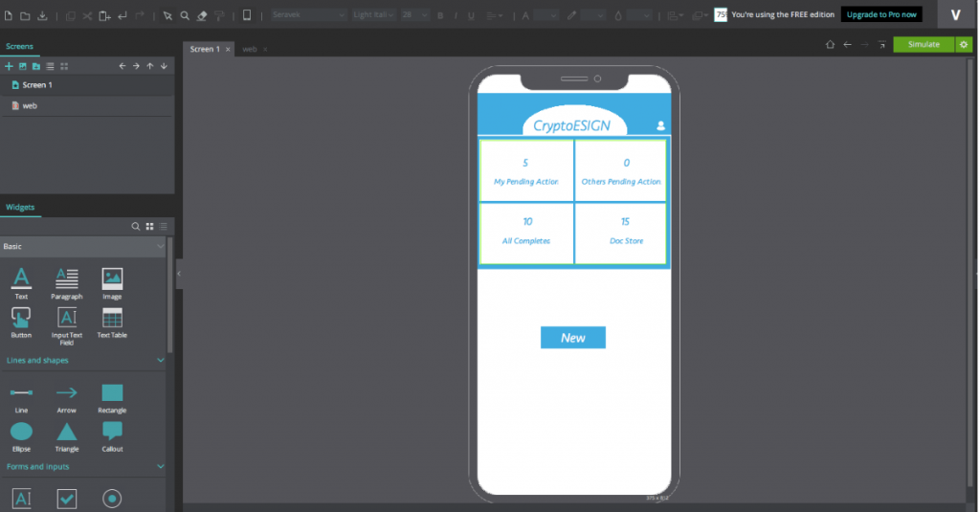Open the text alignment dropdown
This screenshot has width=980, height=512.
coord(495,15)
